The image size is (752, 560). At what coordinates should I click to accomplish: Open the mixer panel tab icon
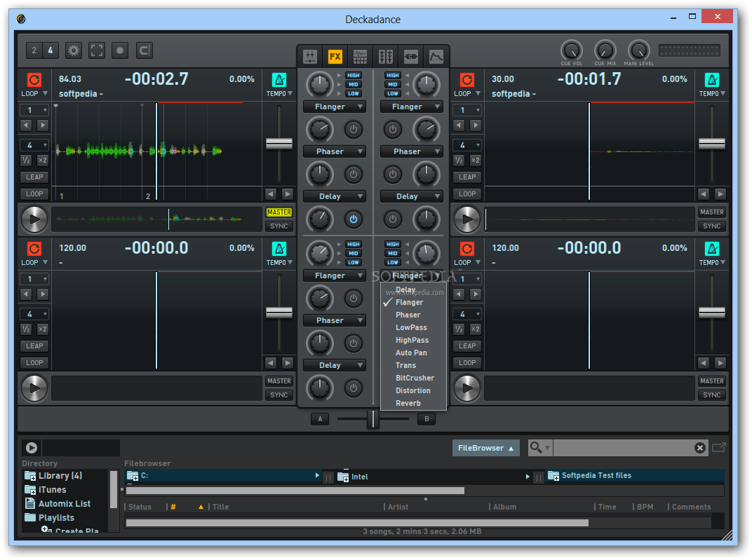310,57
